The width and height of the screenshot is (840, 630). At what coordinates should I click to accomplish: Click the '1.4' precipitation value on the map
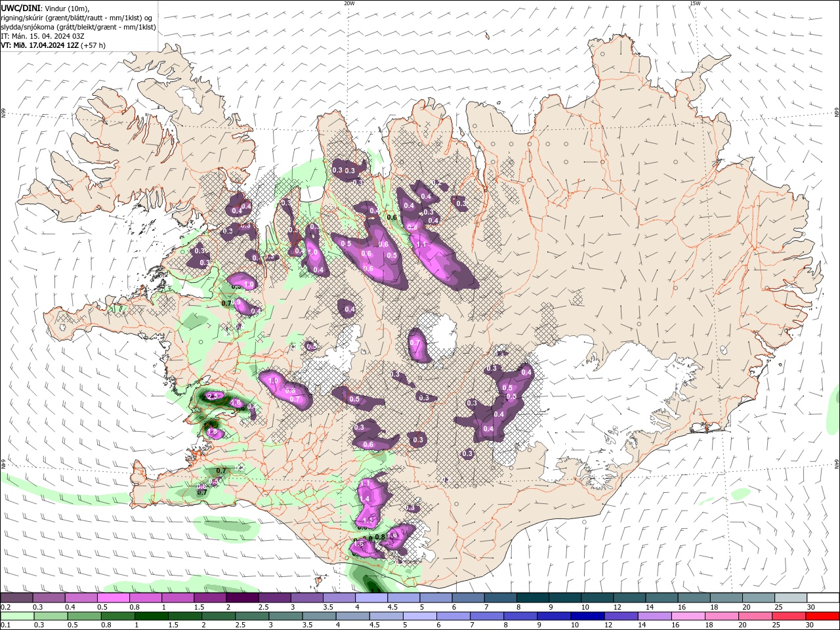tap(365, 499)
